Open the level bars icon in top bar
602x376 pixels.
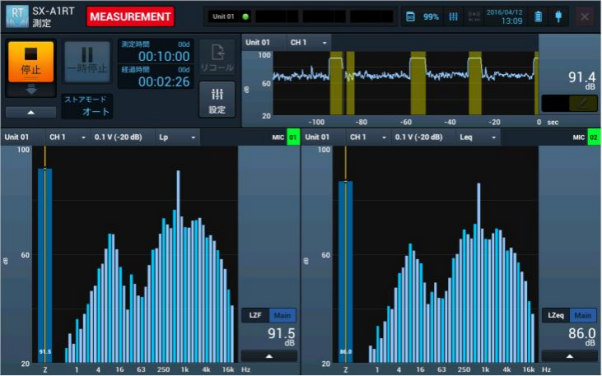453,17
